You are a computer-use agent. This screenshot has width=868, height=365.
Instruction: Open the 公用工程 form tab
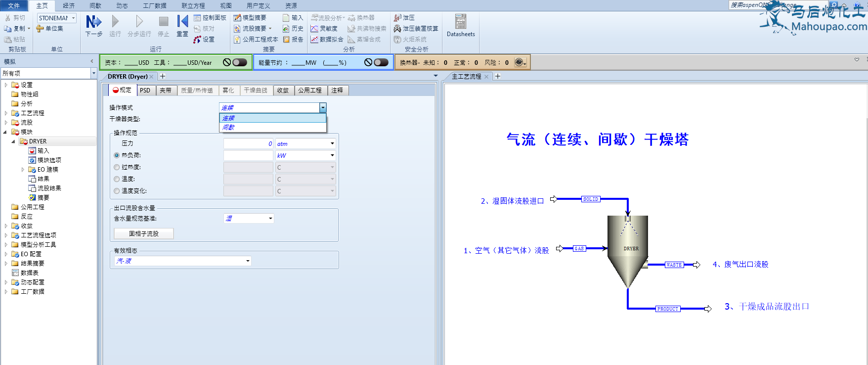tap(310, 90)
